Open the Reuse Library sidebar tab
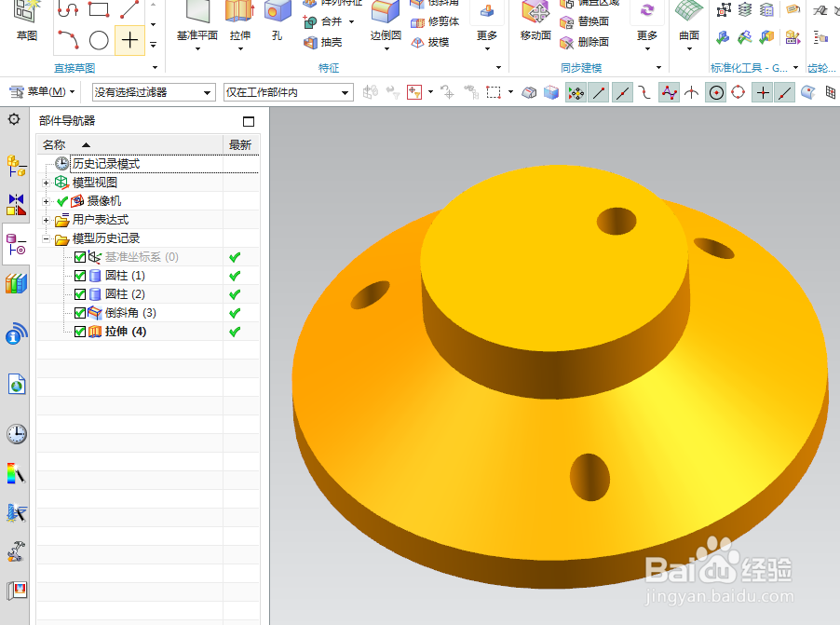Viewport: 840px width, 625px height. pyautogui.click(x=17, y=283)
